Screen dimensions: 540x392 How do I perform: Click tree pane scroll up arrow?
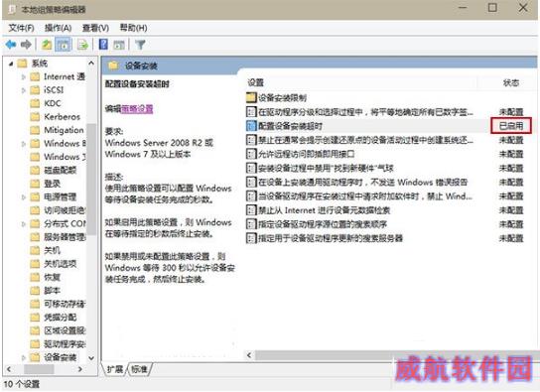click(x=91, y=63)
